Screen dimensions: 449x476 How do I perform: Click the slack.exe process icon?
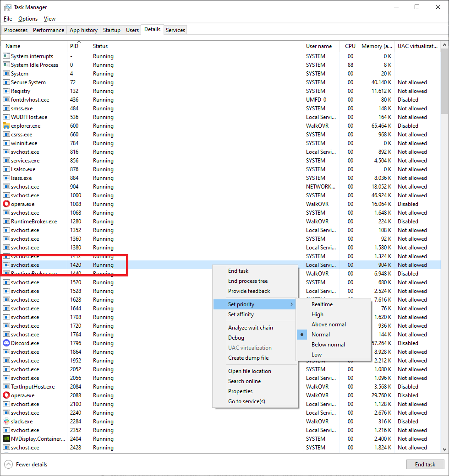coord(6,422)
